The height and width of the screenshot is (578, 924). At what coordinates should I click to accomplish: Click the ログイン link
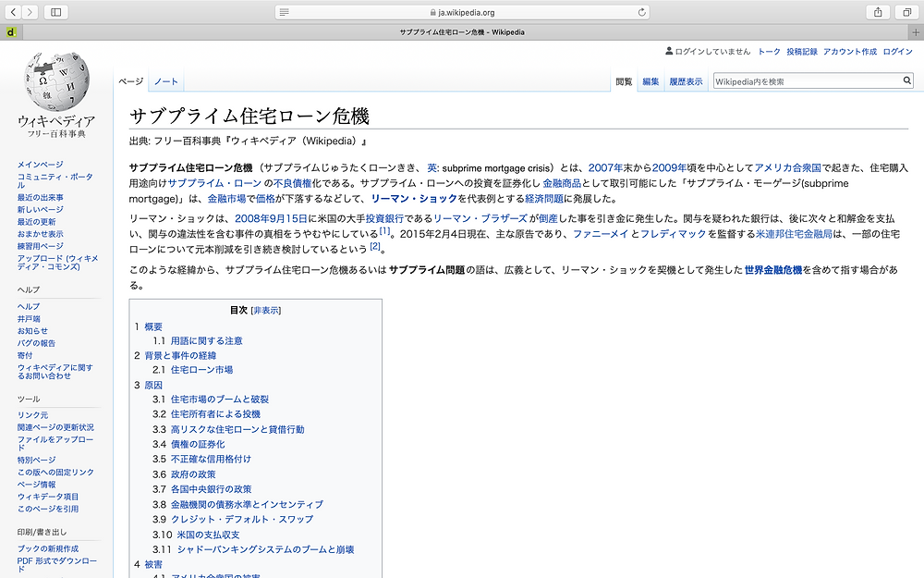[897, 52]
